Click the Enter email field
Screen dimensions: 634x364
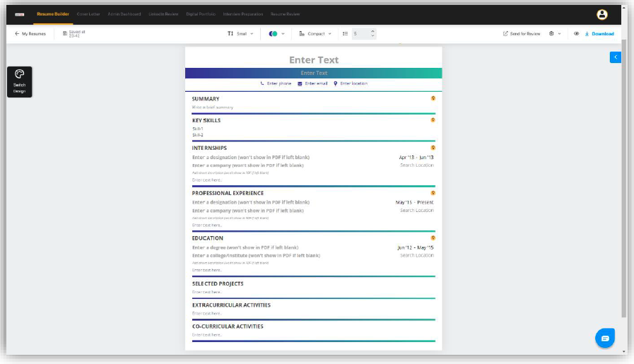click(x=316, y=83)
